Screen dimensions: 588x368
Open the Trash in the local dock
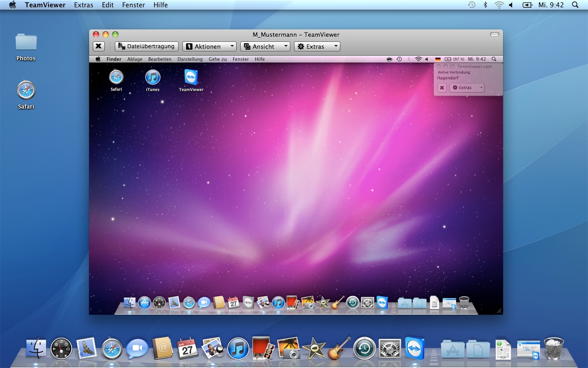(554, 348)
